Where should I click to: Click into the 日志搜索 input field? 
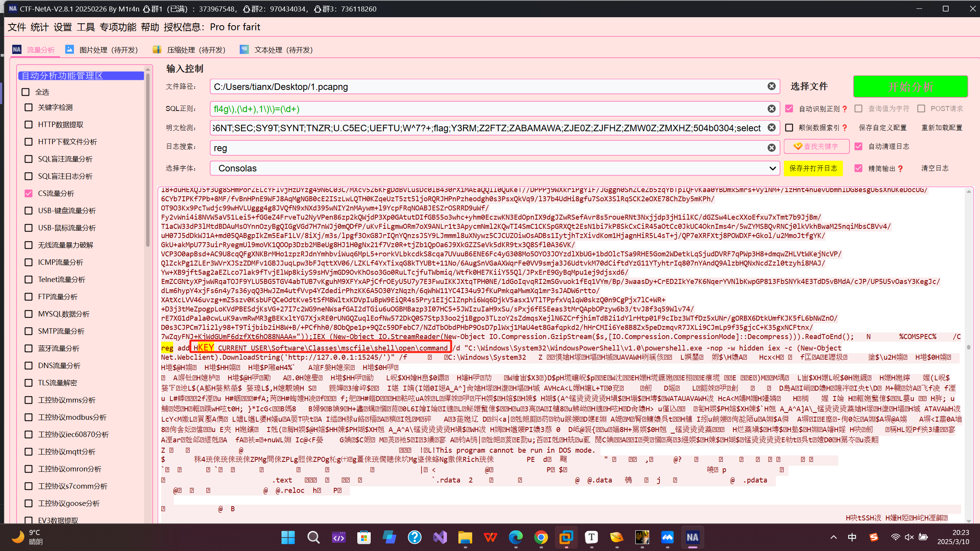[x=486, y=148]
